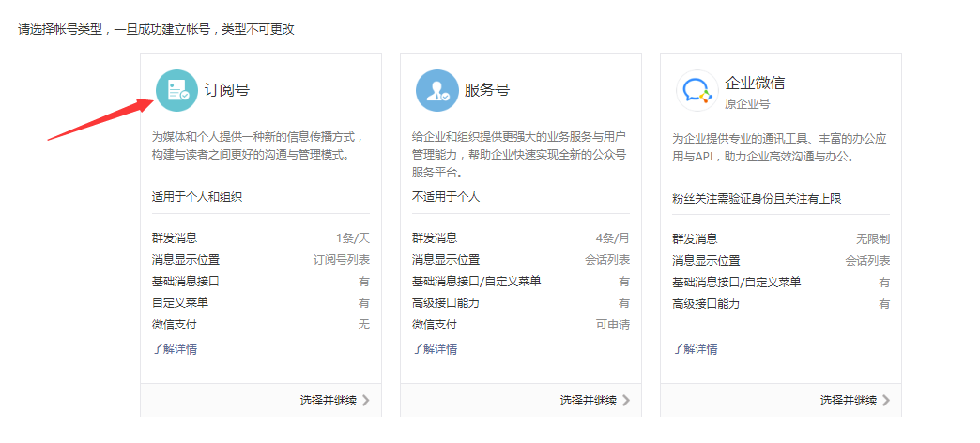Click 会话列表 value in 企业微信 card

pyautogui.click(x=867, y=261)
